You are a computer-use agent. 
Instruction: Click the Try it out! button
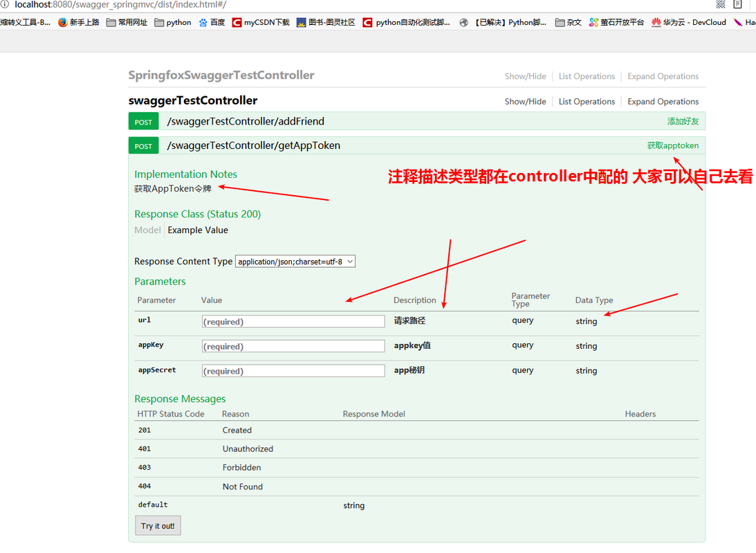[158, 526]
